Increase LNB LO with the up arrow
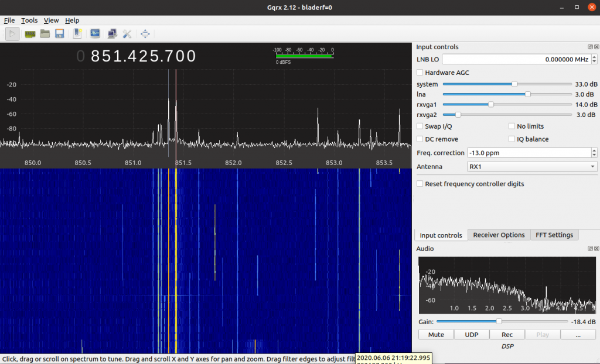 click(x=594, y=57)
